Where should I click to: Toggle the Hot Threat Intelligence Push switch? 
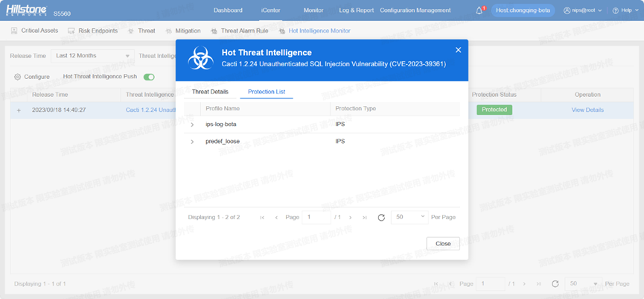coord(149,77)
